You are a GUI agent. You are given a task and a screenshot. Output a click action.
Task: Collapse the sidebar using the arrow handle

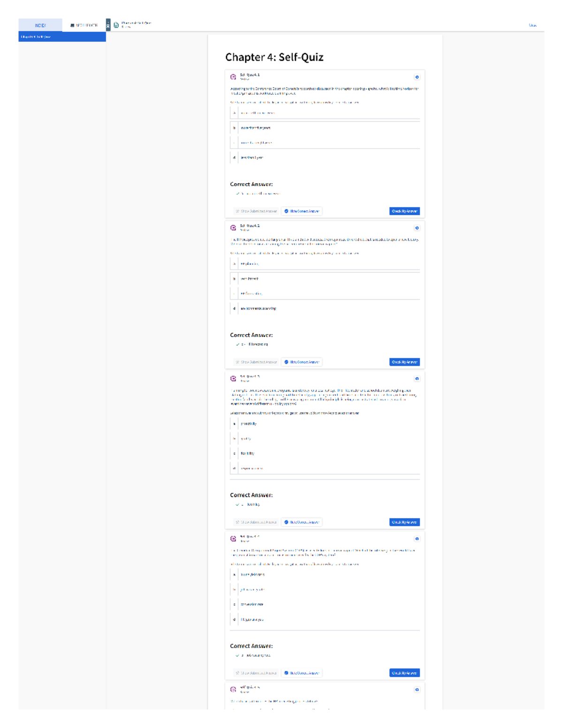(x=108, y=25)
